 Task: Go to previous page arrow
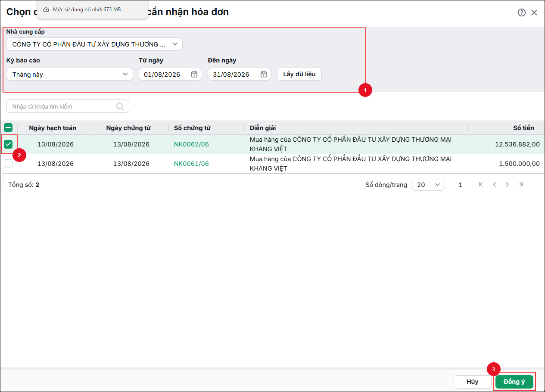click(495, 184)
